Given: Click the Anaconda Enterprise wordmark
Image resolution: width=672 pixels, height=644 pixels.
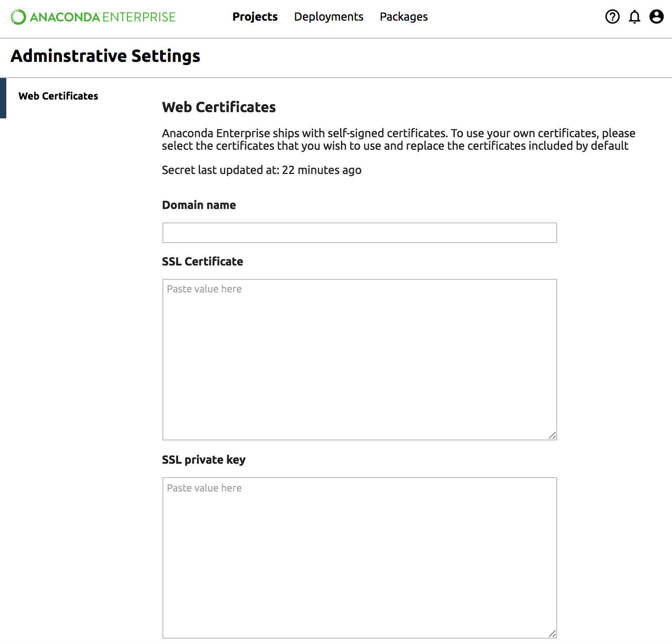Looking at the screenshot, I should (103, 17).
